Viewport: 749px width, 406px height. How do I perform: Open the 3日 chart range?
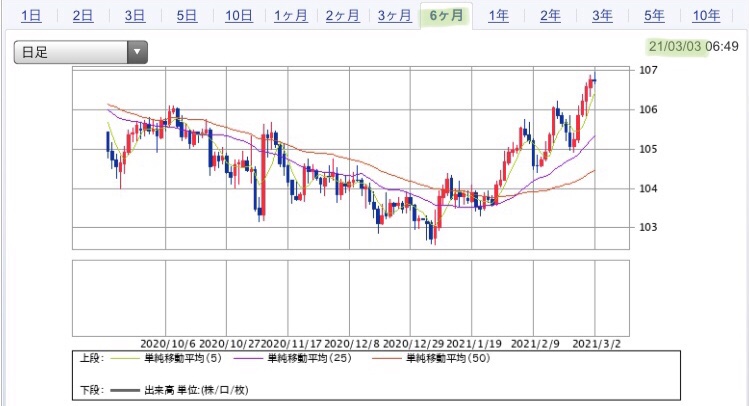coord(135,16)
